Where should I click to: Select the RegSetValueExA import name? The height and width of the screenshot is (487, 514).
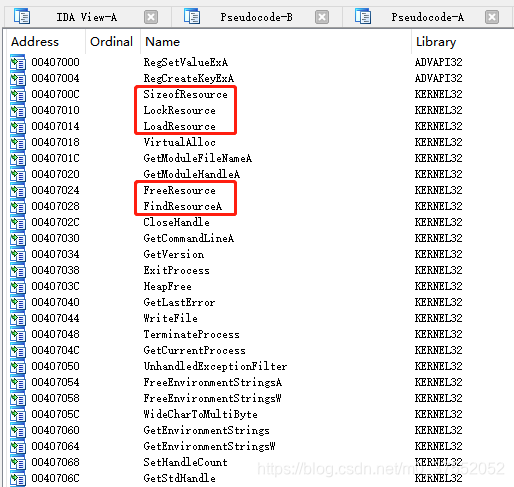tap(186, 62)
